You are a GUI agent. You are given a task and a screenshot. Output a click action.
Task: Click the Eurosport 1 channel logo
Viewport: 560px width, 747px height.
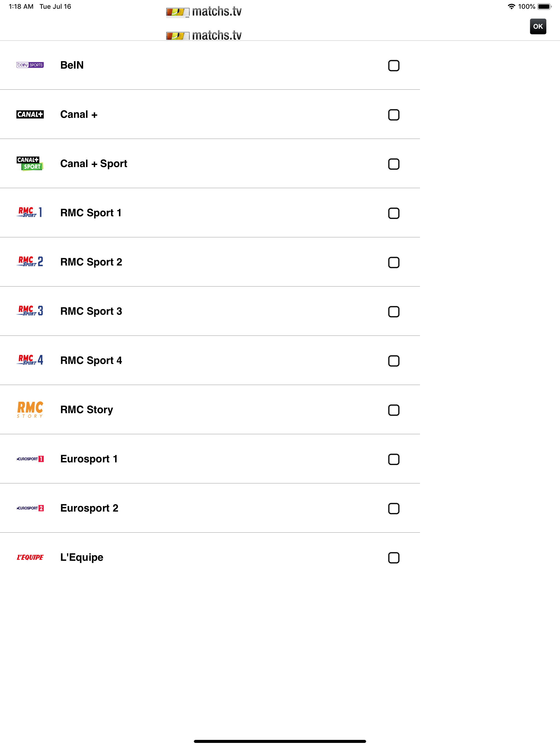30,459
